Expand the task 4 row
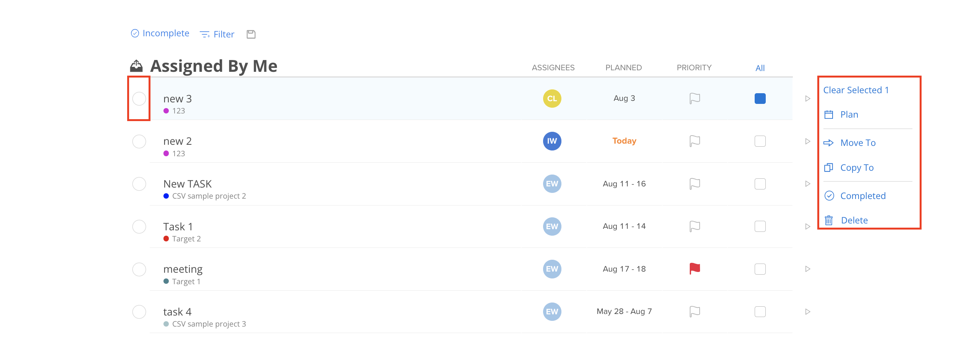The image size is (980, 343). [807, 311]
